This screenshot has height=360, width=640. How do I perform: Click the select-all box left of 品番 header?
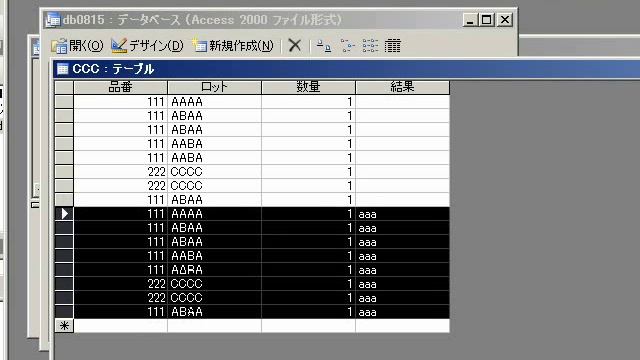point(64,87)
